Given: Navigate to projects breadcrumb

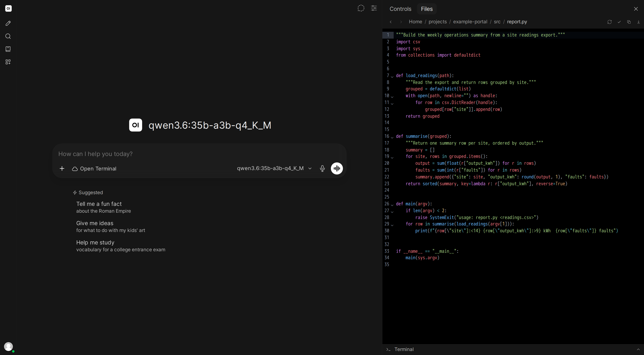Looking at the screenshot, I should (438, 22).
